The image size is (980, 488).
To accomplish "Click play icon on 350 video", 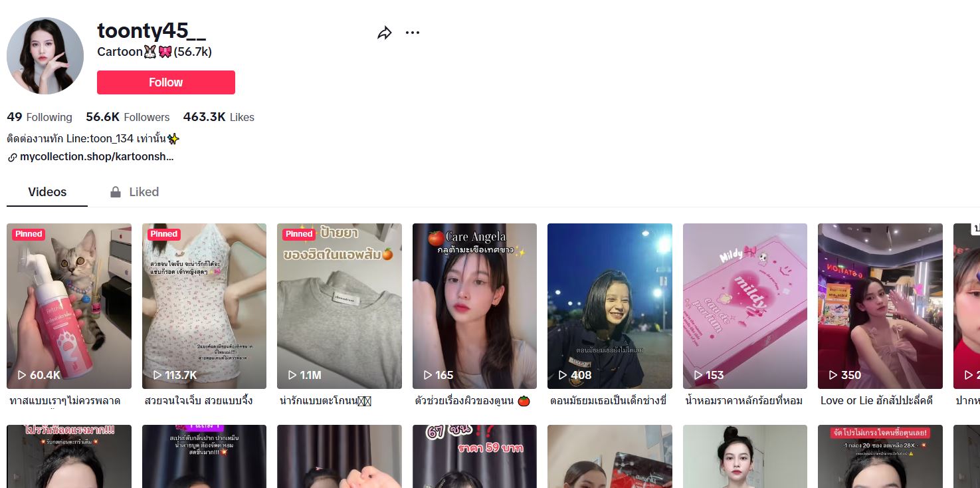I will pos(833,375).
